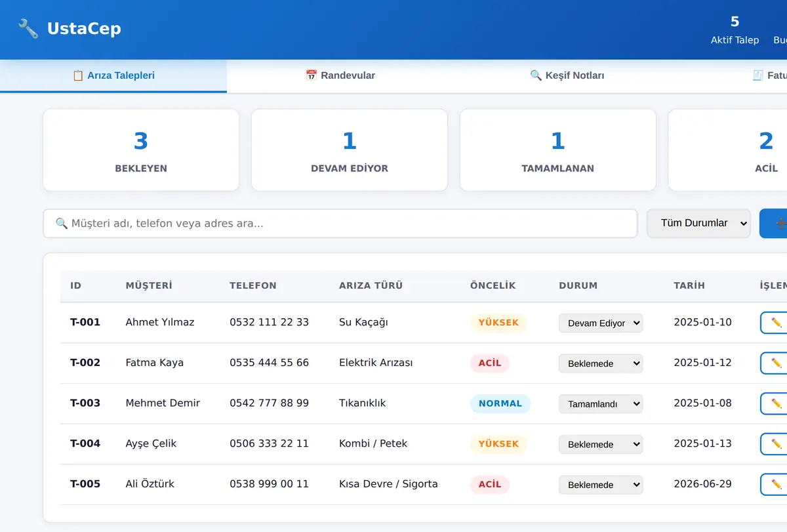
Task: Click customer name Ali Öztürk
Action: point(150,484)
